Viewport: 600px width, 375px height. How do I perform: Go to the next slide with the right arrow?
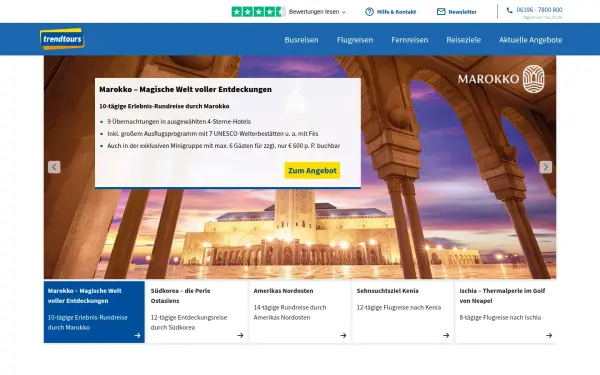546,167
